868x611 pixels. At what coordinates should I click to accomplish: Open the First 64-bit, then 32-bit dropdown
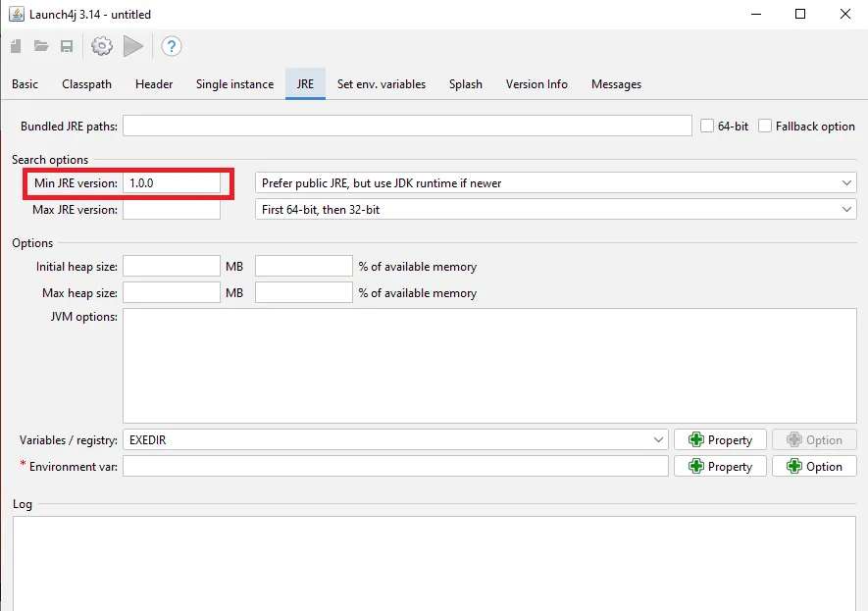(556, 209)
